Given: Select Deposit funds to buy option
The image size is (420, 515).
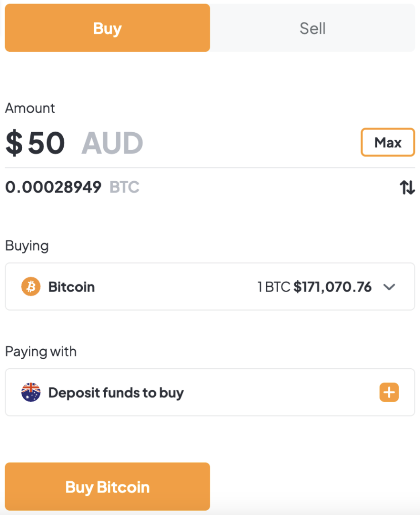Looking at the screenshot, I should 116,392.
